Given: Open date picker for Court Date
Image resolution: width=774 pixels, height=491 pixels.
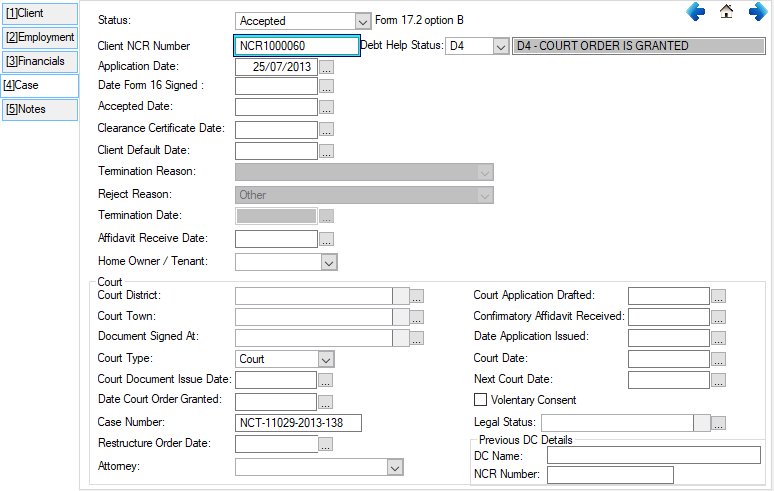Looking at the screenshot, I should [718, 359].
